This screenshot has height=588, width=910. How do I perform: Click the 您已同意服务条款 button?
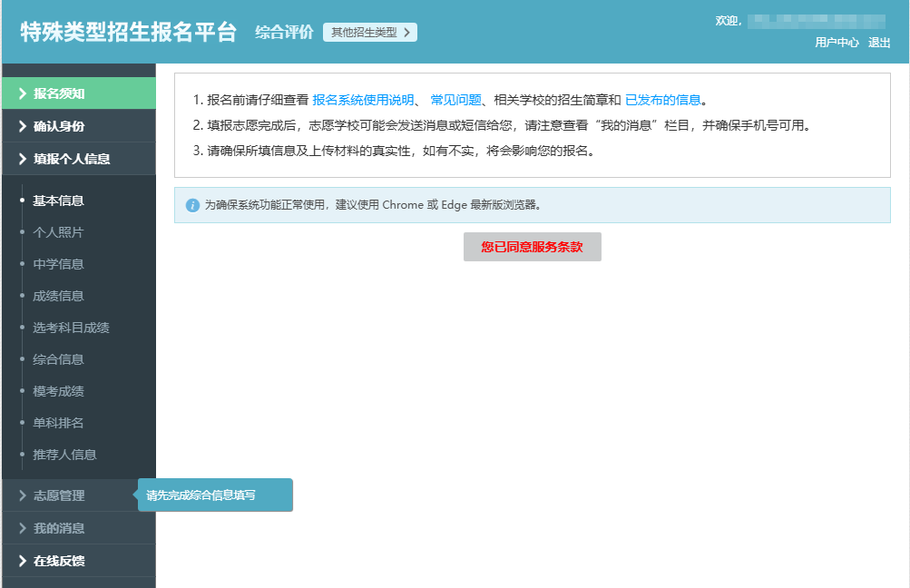pyautogui.click(x=532, y=246)
